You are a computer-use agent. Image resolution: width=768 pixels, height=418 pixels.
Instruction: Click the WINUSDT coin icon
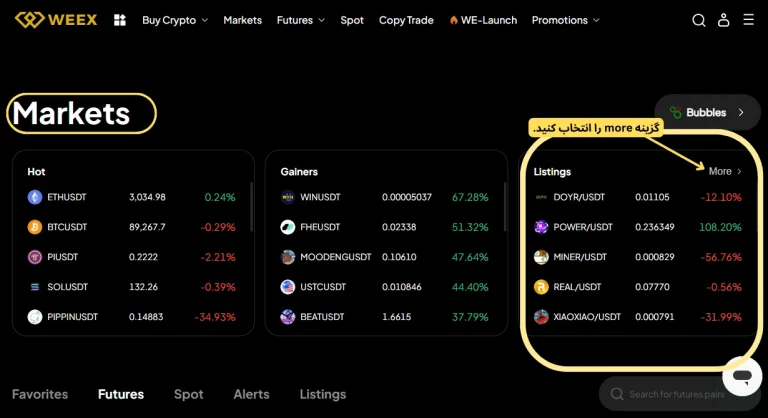click(x=288, y=197)
